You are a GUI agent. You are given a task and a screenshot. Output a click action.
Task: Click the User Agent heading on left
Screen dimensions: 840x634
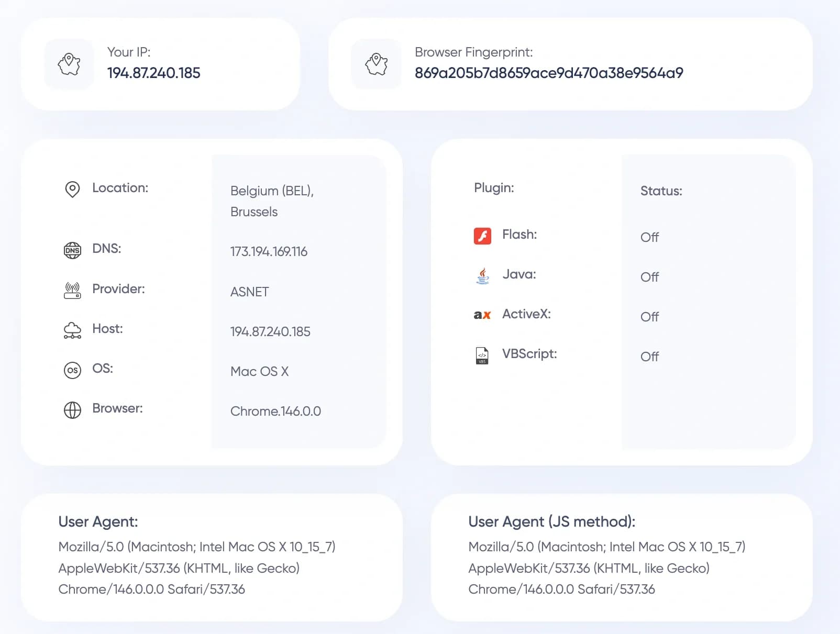[98, 521]
